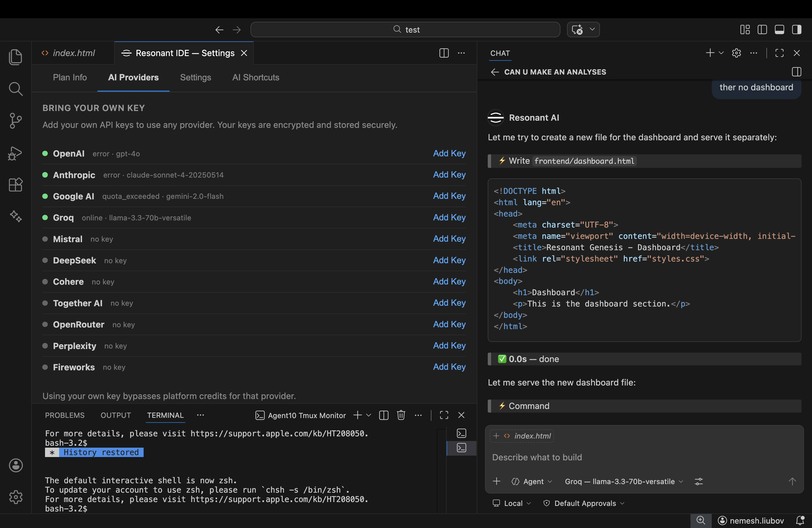
Task: Click Add Key for Mistral
Action: point(449,239)
